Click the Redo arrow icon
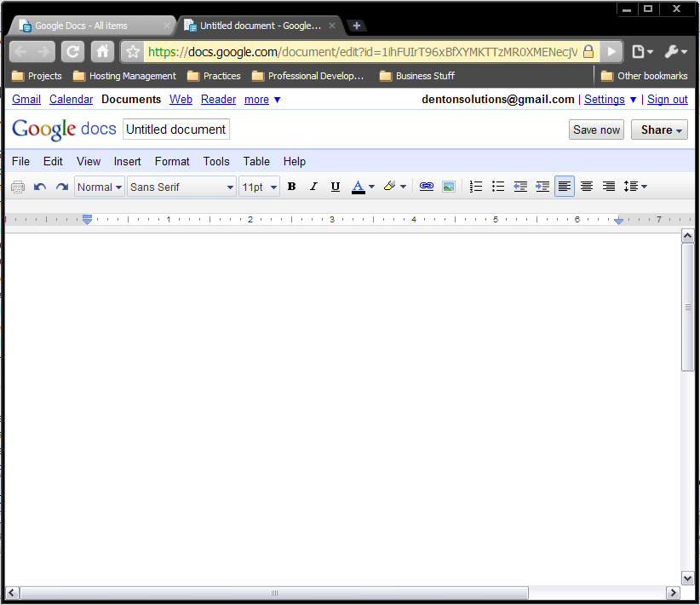 [x=61, y=187]
